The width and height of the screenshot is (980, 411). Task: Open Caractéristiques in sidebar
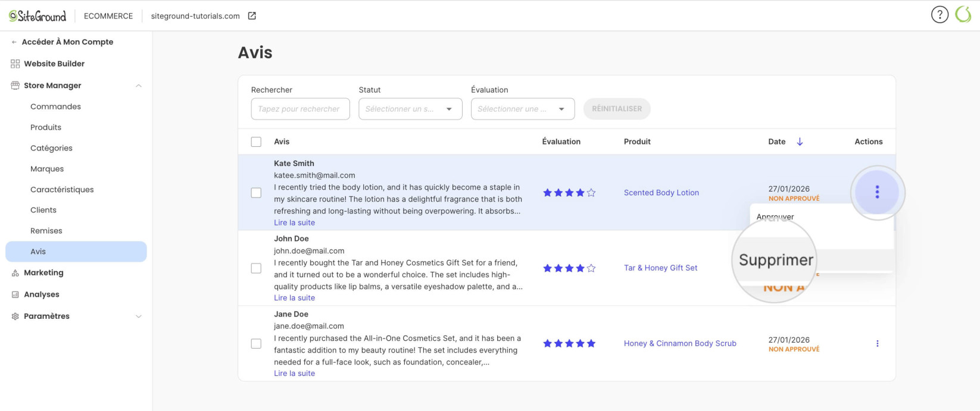[x=62, y=190]
